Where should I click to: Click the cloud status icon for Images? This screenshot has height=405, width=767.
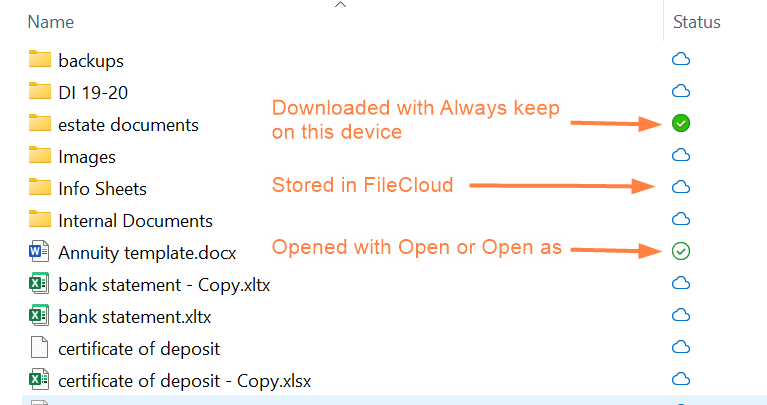click(x=681, y=156)
